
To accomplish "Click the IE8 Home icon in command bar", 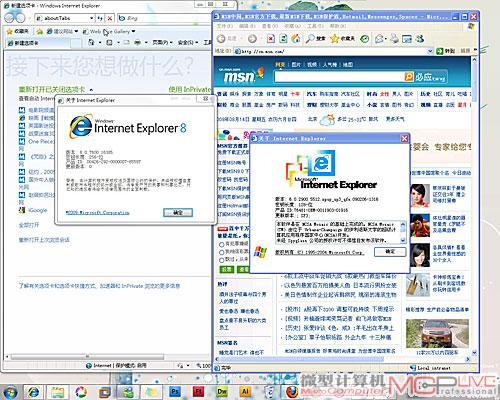I will coord(91,42).
